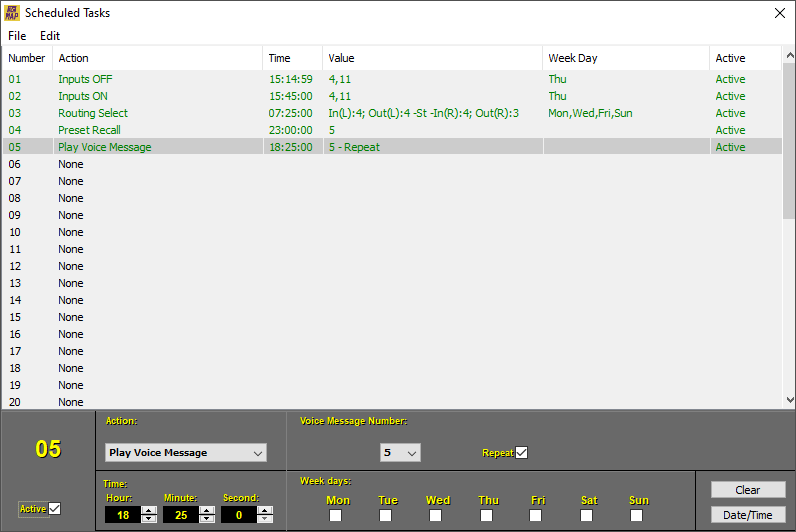796x532 pixels.
Task: Open the Edit menu
Action: [x=50, y=36]
